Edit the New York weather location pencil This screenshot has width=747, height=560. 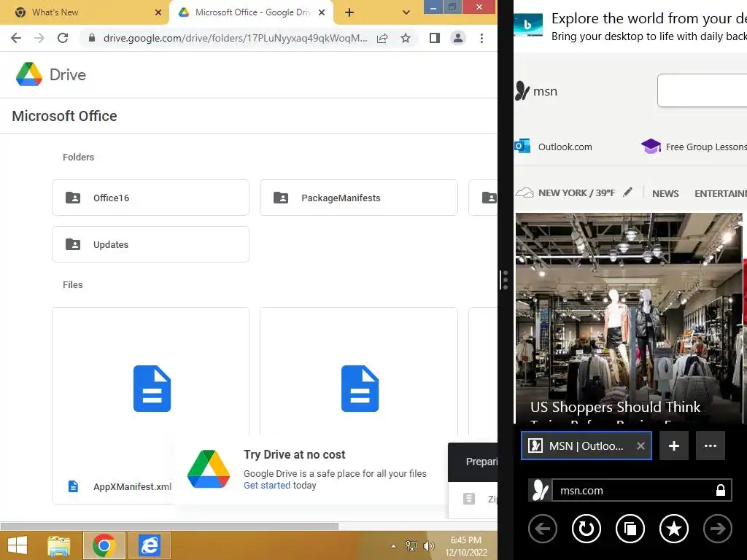tap(628, 192)
